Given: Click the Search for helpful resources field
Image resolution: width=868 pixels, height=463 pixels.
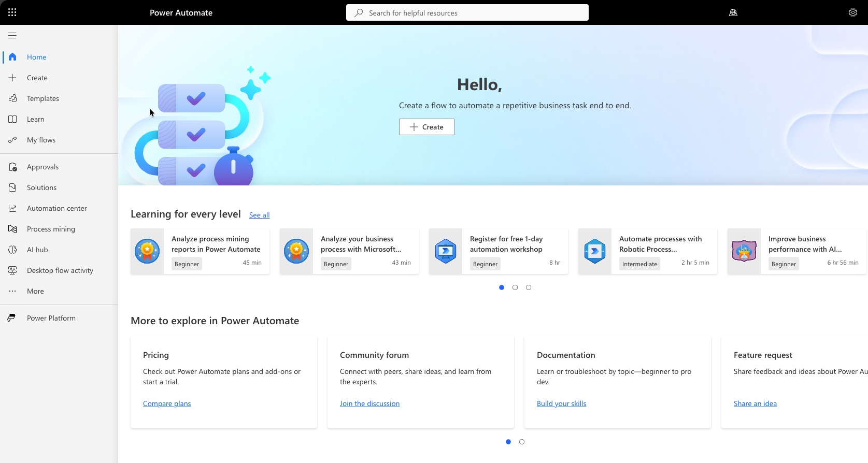Looking at the screenshot, I should [x=467, y=13].
